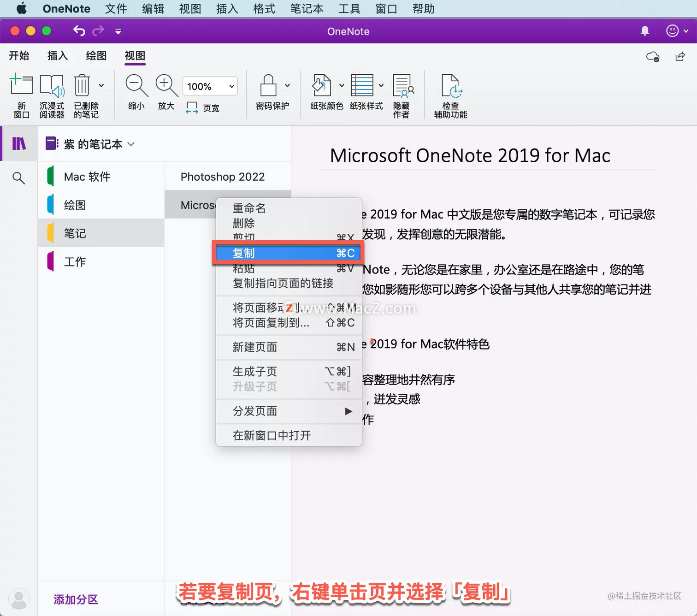The image size is (697, 616).
Task: Zoom out with the 缩小 magnifier
Action: tap(136, 92)
